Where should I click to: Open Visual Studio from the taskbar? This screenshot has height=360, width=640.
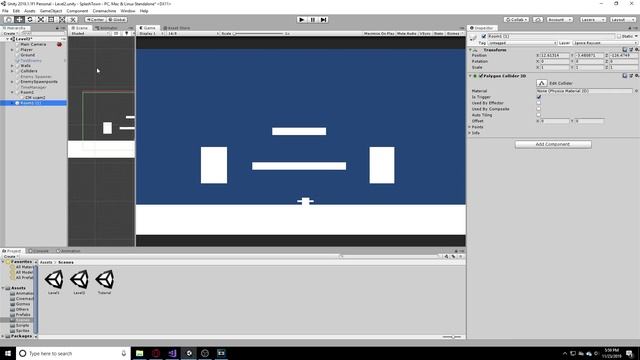pos(172,353)
